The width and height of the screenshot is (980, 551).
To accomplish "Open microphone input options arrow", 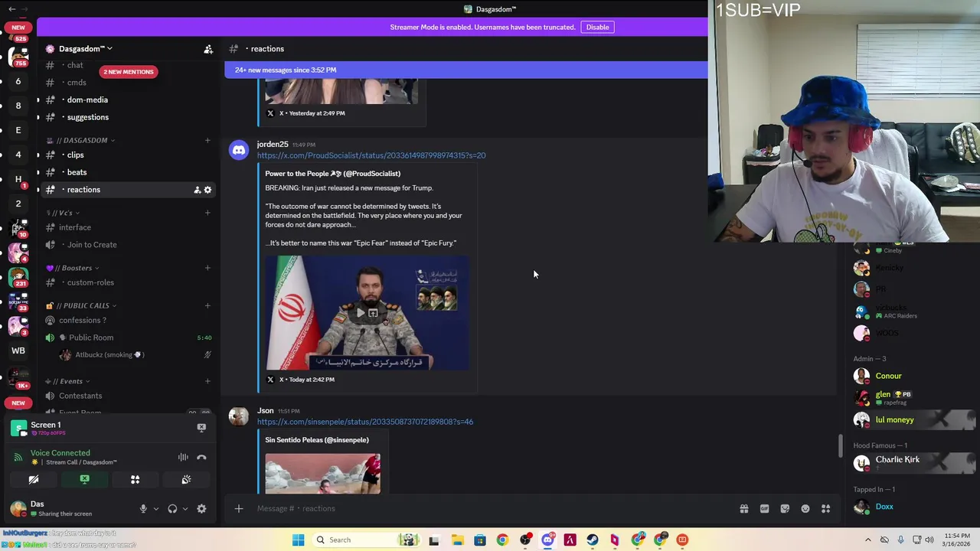I will (x=155, y=509).
